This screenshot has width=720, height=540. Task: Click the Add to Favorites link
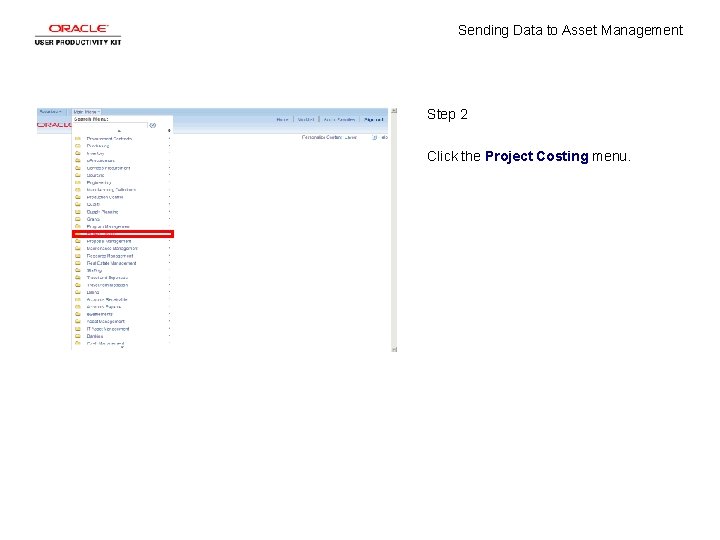339,119
